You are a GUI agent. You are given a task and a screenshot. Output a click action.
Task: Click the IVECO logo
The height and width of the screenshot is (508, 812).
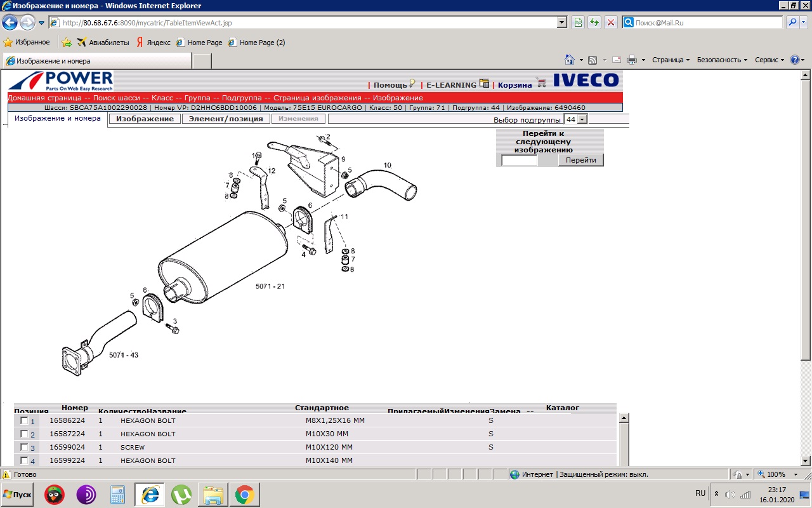[586, 80]
